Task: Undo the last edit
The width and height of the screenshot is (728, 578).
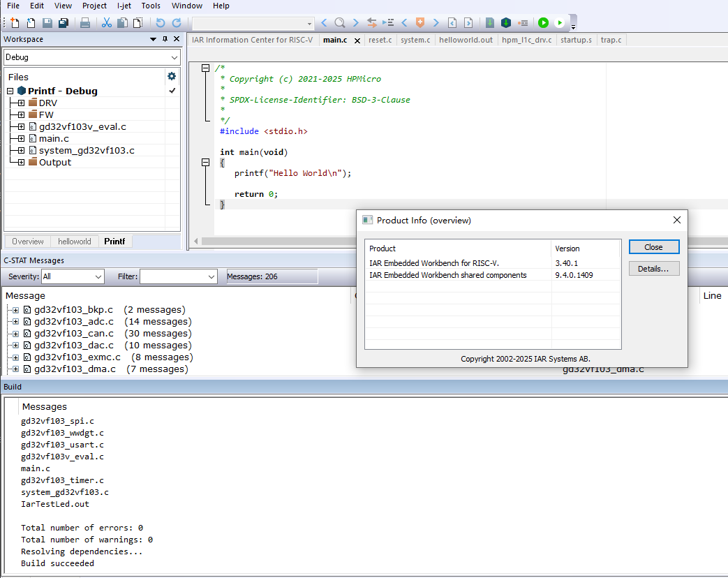Action: pos(160,23)
